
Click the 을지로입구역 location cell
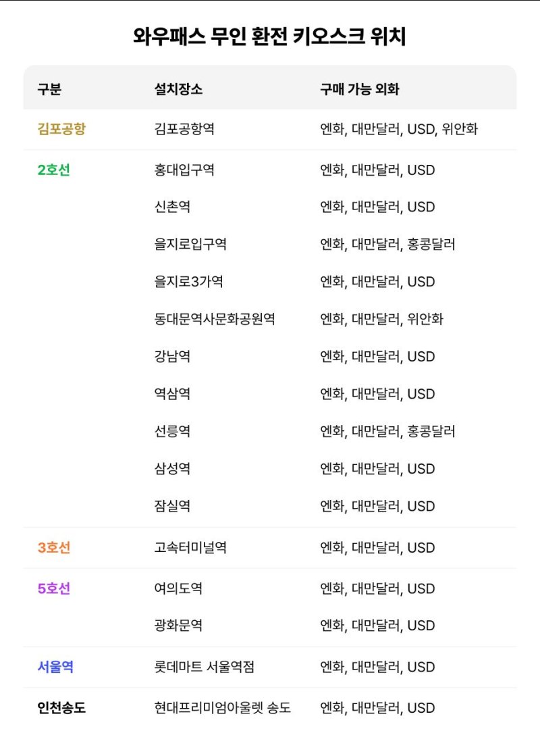[x=190, y=245]
